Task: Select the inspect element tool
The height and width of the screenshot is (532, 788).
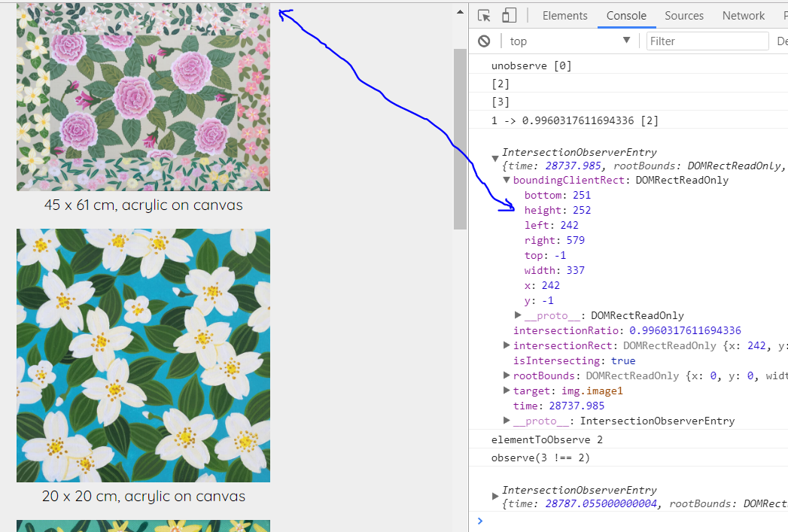Action: (485, 15)
